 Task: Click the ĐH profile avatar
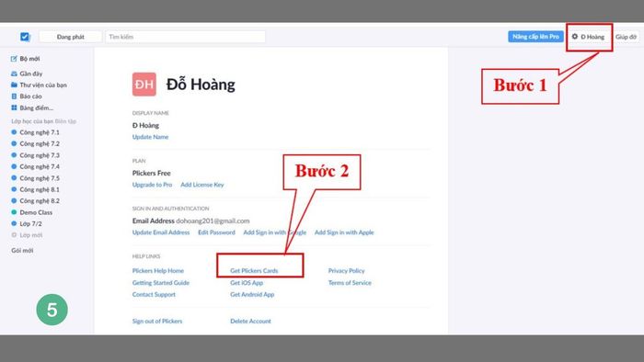point(144,84)
